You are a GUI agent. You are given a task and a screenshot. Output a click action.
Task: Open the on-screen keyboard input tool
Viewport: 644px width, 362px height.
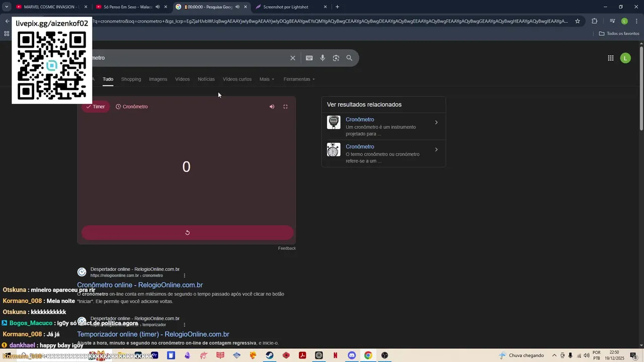coord(309,58)
